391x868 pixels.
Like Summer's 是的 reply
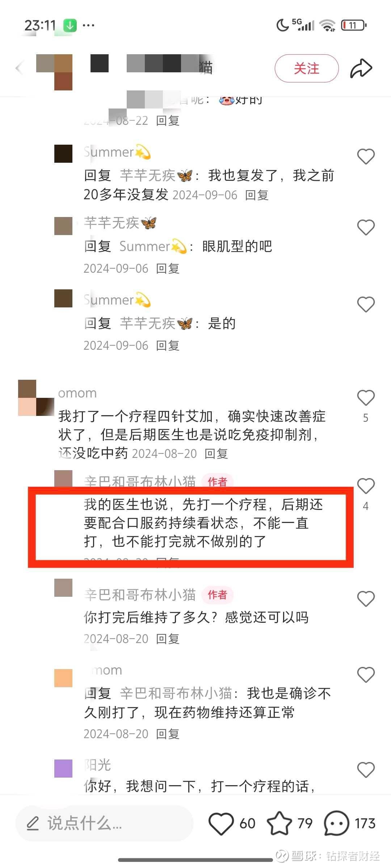coord(366,305)
